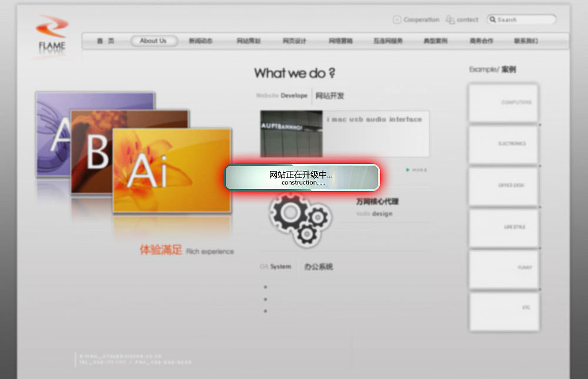The height and width of the screenshot is (379, 588).
Task: Open the 新闻动态 menu item
Action: point(201,41)
